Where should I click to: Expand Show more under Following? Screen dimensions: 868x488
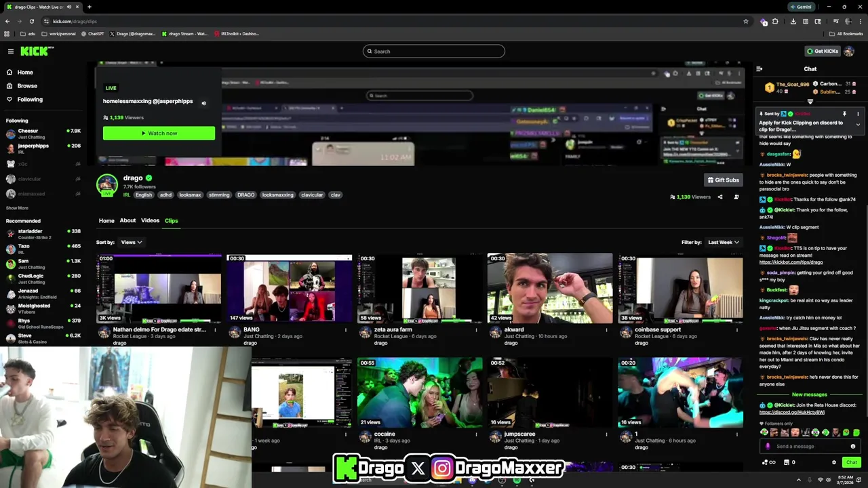point(17,208)
